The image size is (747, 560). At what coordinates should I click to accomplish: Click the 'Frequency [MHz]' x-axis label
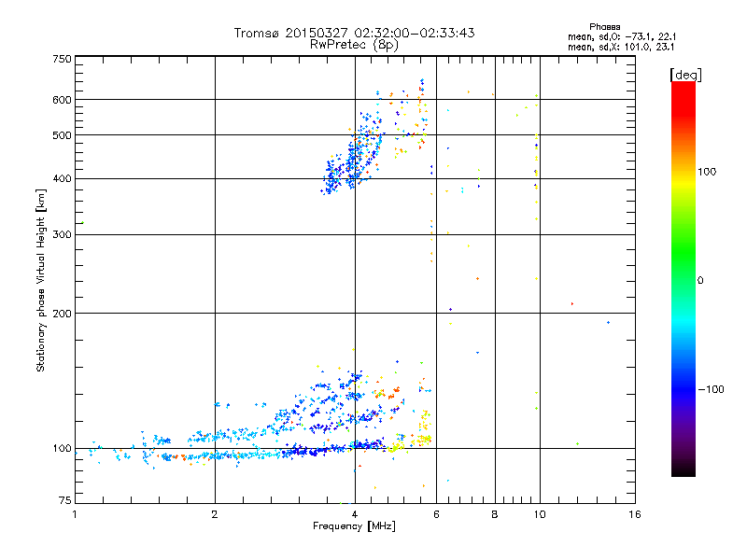click(354, 526)
